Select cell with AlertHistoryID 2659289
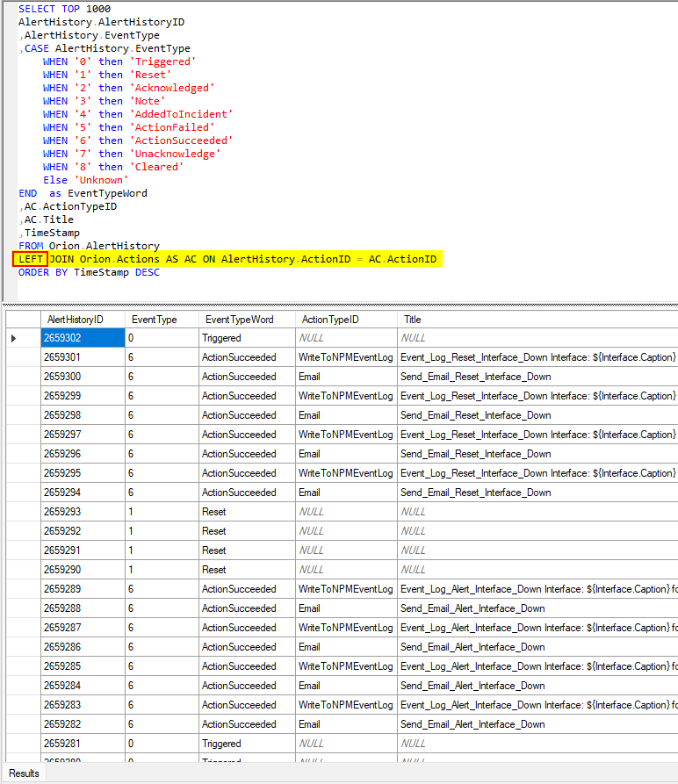678x784 pixels. [83, 589]
